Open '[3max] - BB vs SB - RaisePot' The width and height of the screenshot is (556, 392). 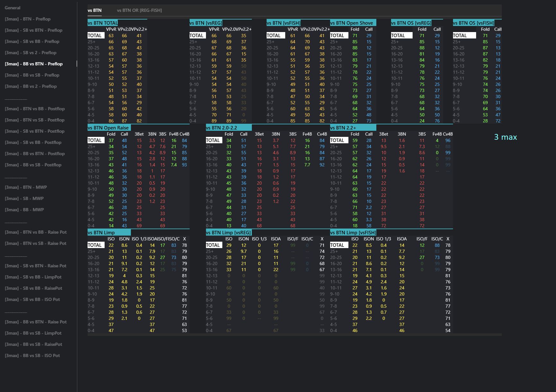coord(33,344)
